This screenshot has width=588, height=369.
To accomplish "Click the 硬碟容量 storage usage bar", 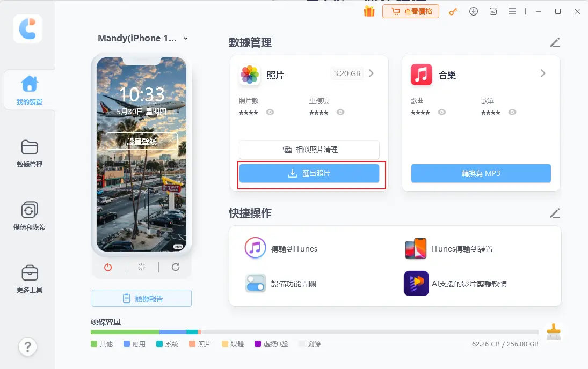I will pos(317,332).
